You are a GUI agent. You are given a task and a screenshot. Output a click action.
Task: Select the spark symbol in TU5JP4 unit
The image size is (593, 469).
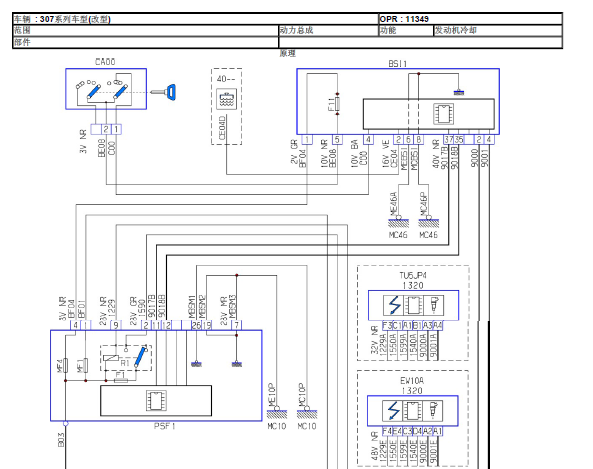(x=394, y=305)
